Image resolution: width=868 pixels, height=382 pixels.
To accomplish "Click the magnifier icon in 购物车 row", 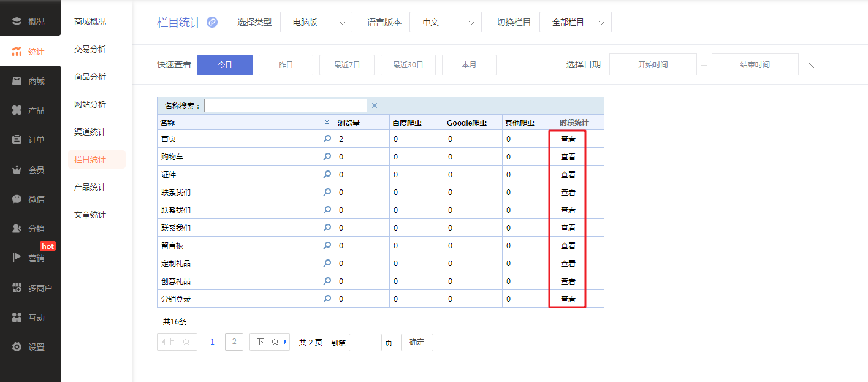I will (x=327, y=157).
